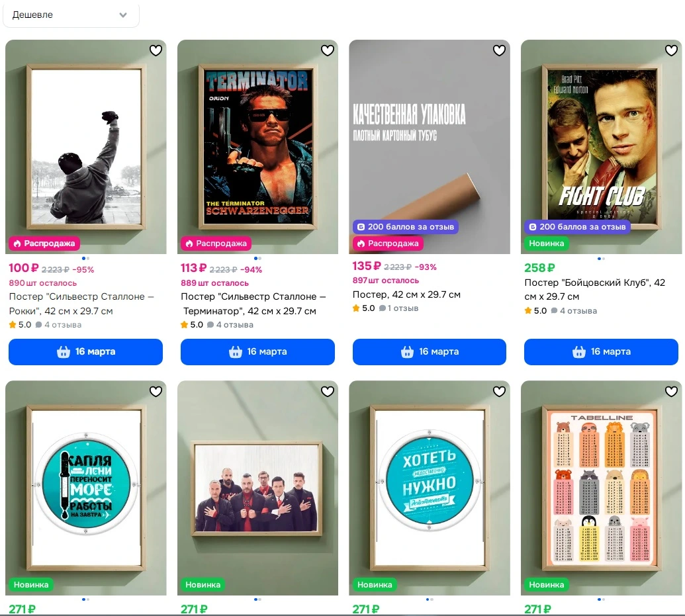Click 890 шт осталось text

tap(43, 283)
